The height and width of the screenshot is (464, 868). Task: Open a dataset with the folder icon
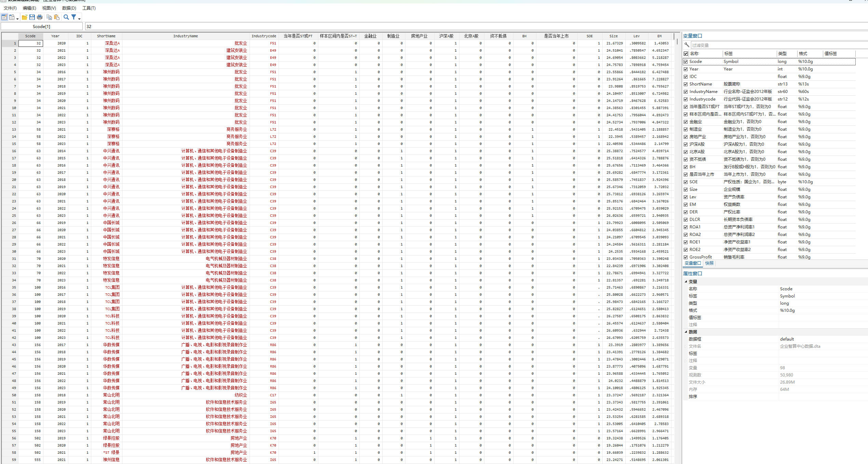(25, 17)
